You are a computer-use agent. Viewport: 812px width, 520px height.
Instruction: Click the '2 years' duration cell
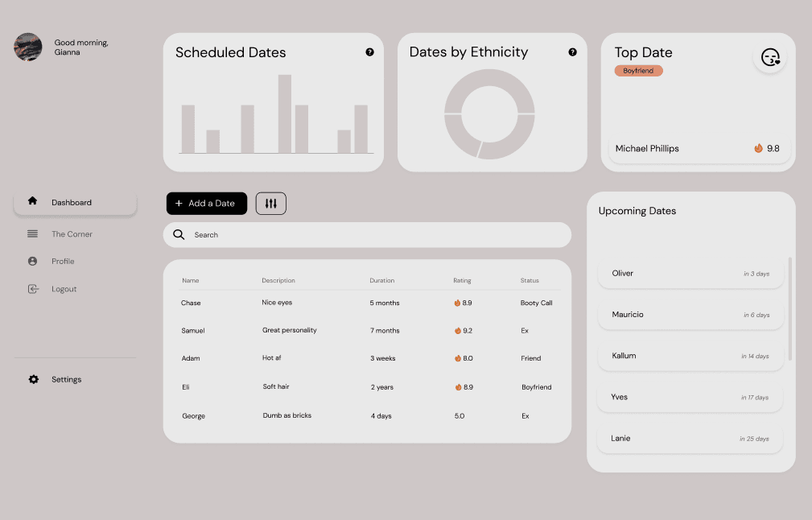click(382, 387)
